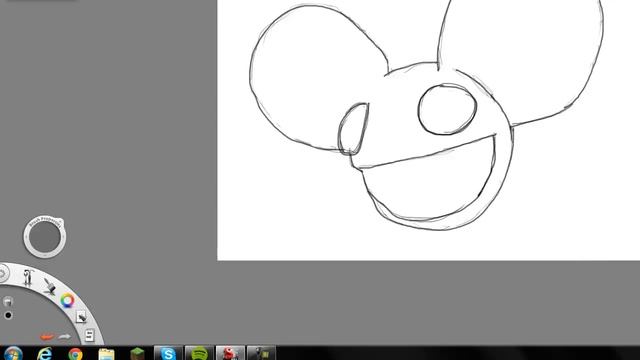Screen dimensions: 640x360
Task: Open the Tools menu in the lagoon
Action: point(27,278)
